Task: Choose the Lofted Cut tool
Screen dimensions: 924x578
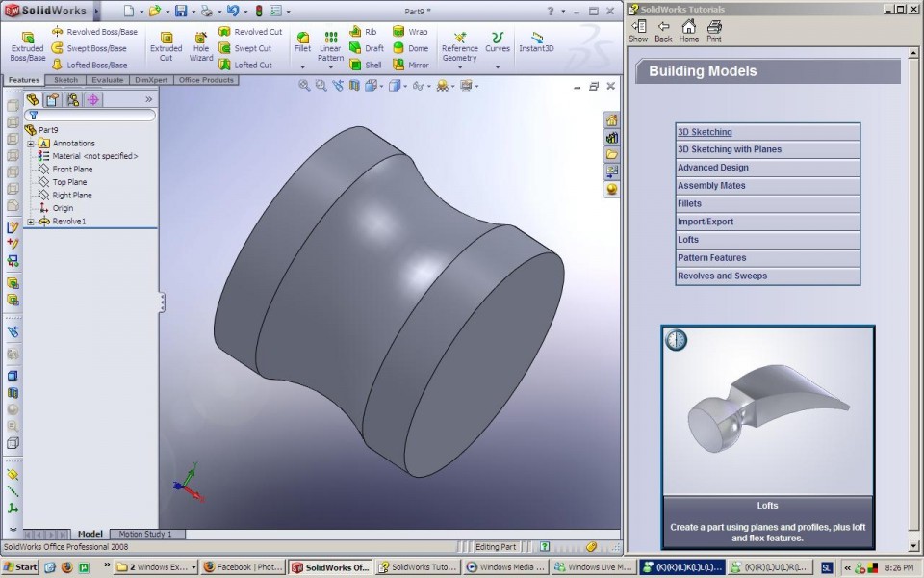Action: (245, 65)
